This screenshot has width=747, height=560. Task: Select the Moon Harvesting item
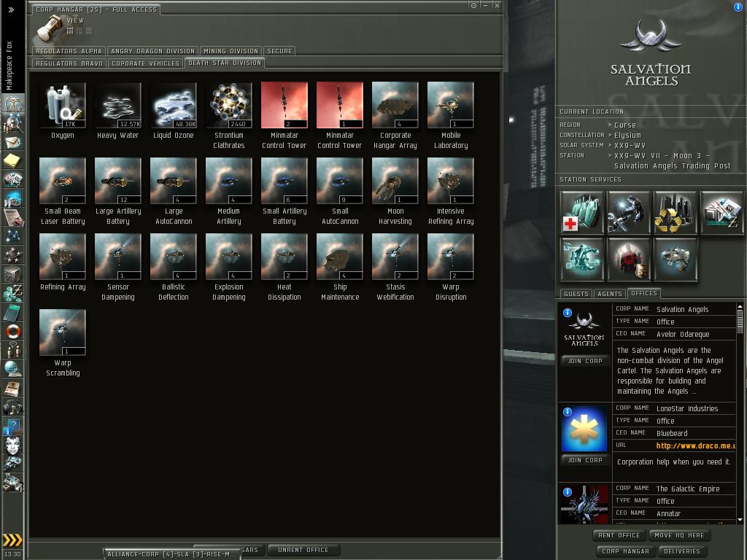pyautogui.click(x=395, y=192)
